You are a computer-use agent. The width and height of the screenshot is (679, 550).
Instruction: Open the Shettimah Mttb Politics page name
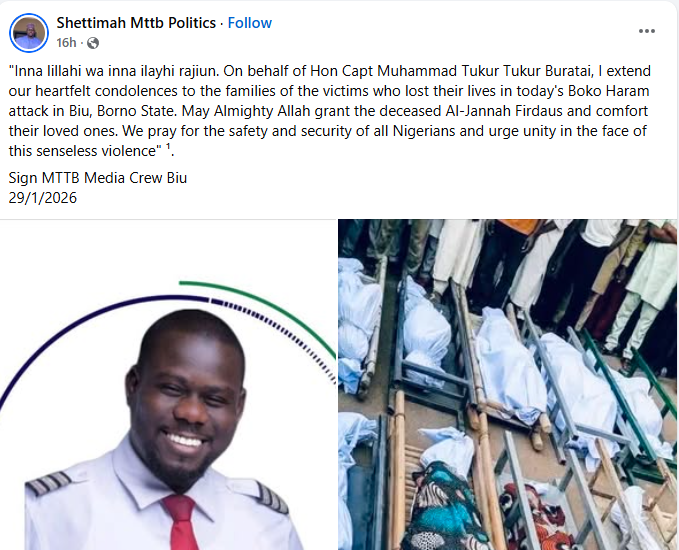[136, 23]
